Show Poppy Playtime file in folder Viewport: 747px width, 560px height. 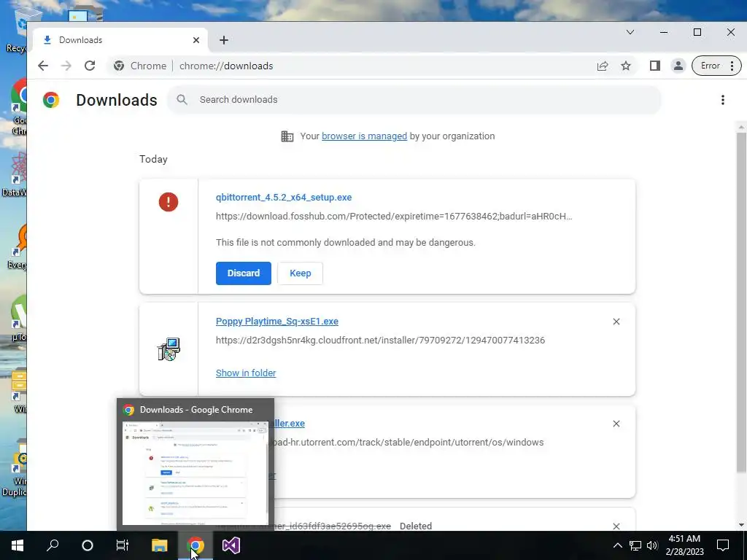pyautogui.click(x=246, y=373)
